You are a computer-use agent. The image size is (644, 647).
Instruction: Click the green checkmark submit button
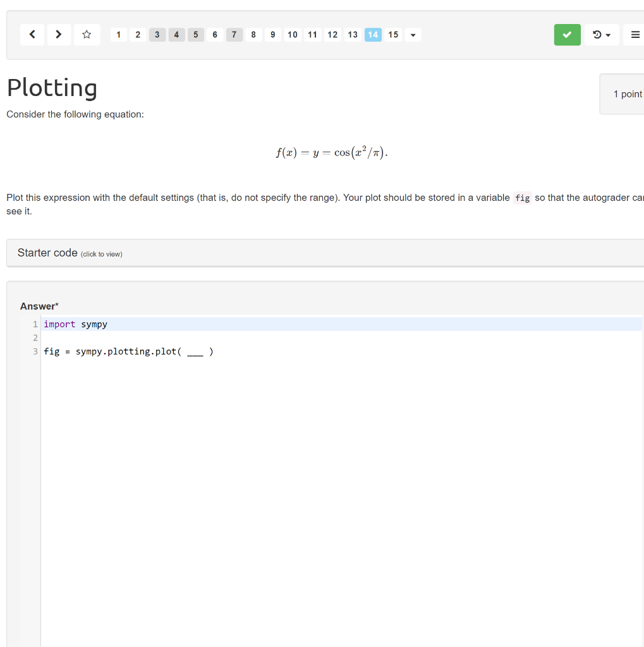coord(568,35)
